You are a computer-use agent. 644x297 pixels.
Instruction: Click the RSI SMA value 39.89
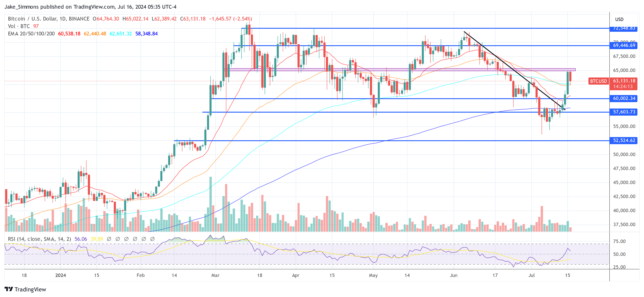click(x=97, y=239)
